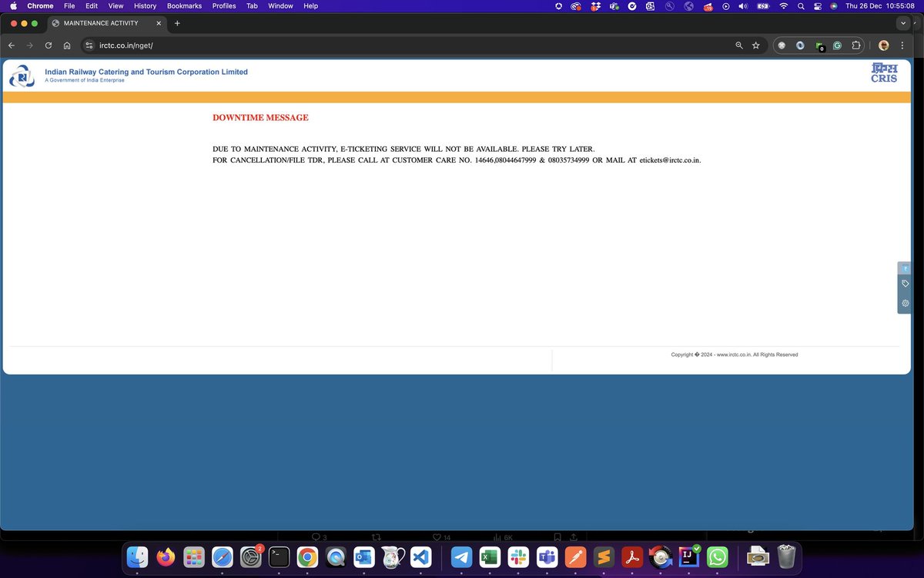The height and width of the screenshot is (578, 924).
Task: Open a new tab with plus button
Action: pyautogui.click(x=177, y=23)
